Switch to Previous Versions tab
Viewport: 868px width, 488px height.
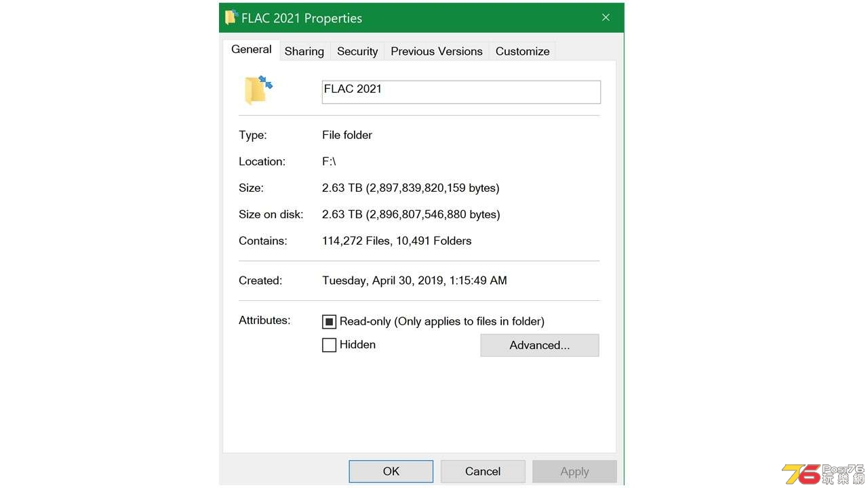pos(437,51)
